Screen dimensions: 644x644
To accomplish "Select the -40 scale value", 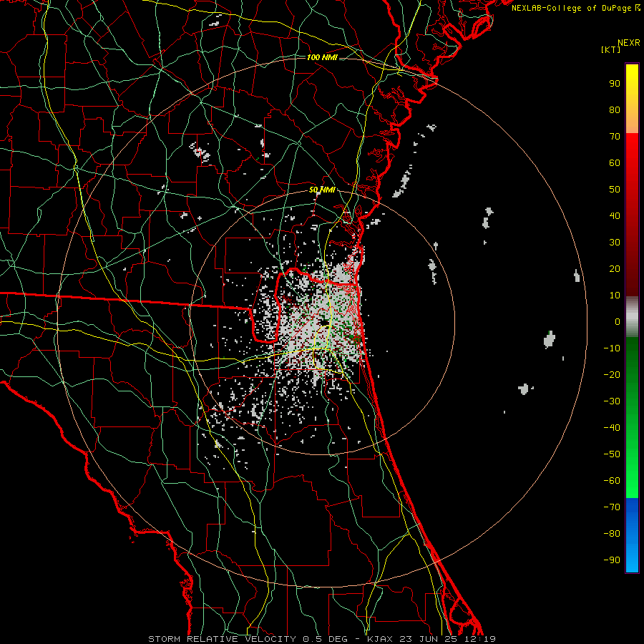I will tap(612, 428).
